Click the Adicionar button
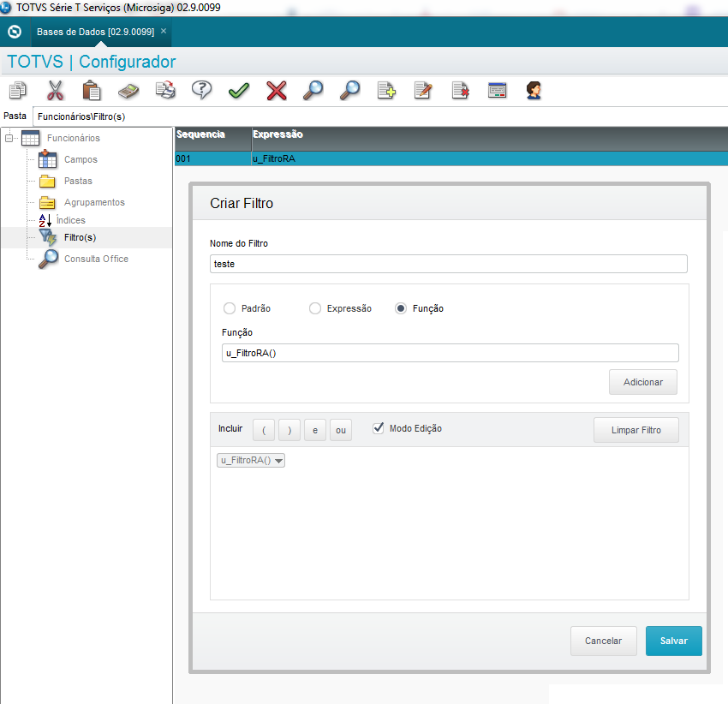The image size is (728, 704). click(643, 382)
